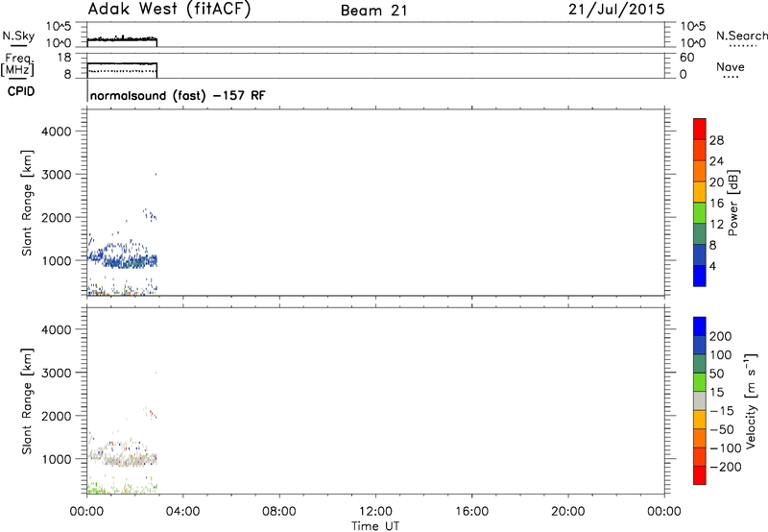Click the 'N.Search' legend label
768x532 pixels.
[741, 36]
